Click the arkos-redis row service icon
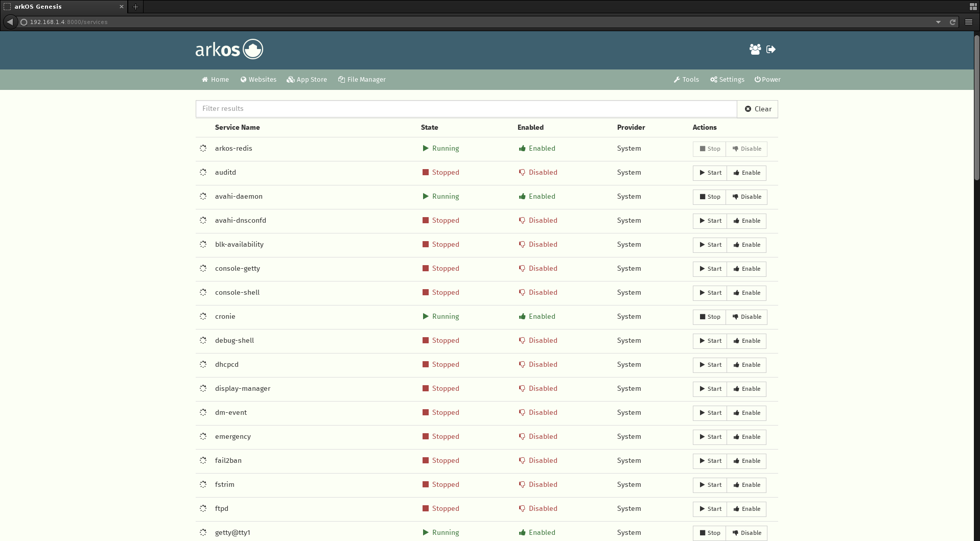The width and height of the screenshot is (980, 541). click(203, 149)
